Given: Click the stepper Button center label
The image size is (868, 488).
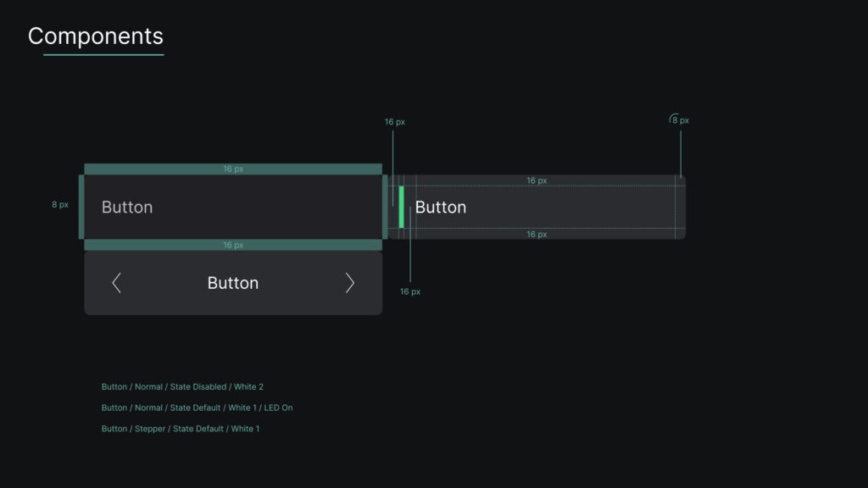Looking at the screenshot, I should click(233, 283).
